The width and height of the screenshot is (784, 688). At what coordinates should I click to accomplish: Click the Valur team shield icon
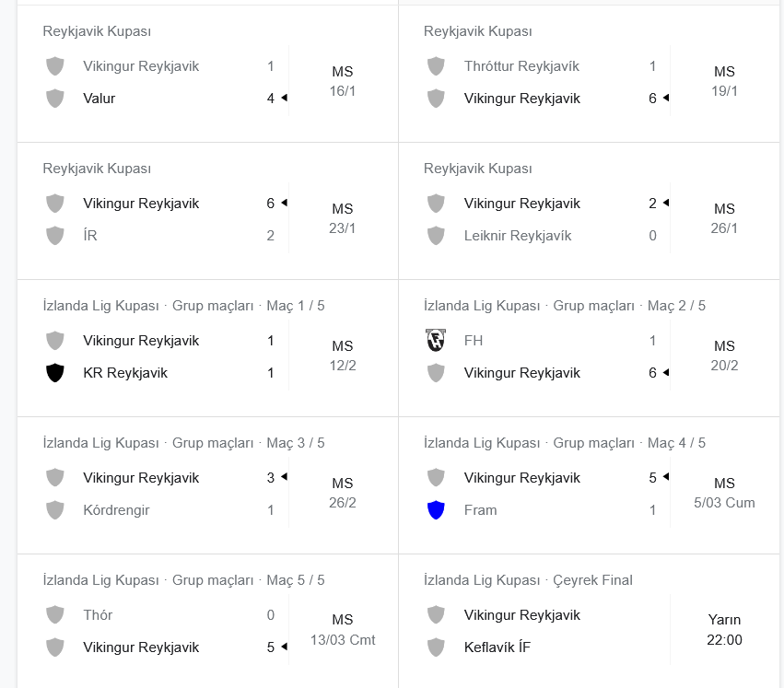point(55,99)
